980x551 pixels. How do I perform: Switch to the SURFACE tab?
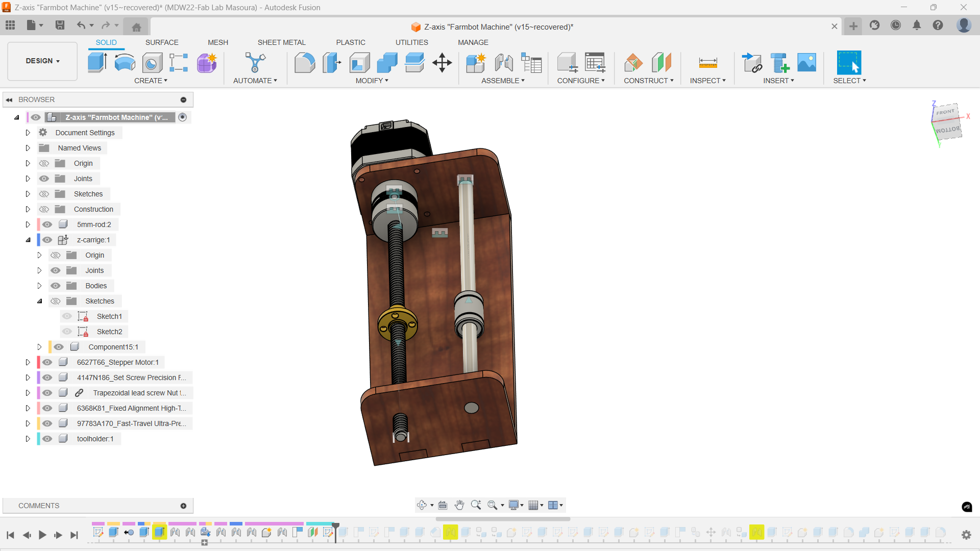pyautogui.click(x=162, y=42)
